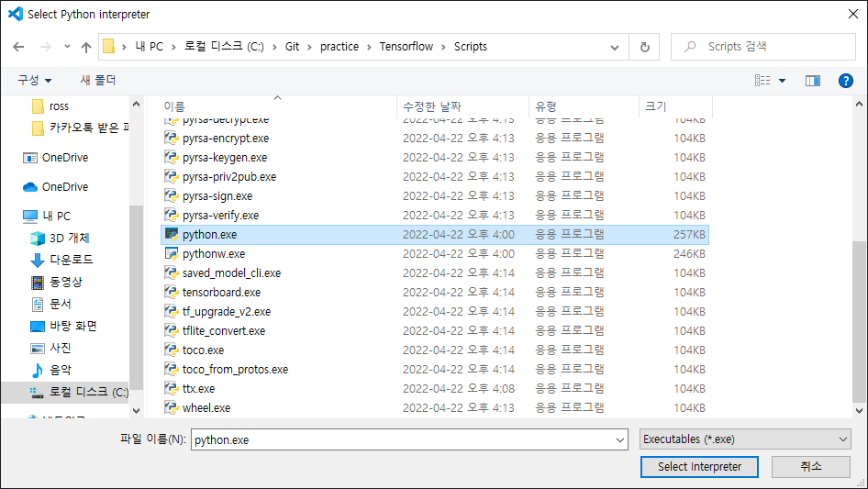
Task: Click the Scripts search box
Action: coord(762,47)
